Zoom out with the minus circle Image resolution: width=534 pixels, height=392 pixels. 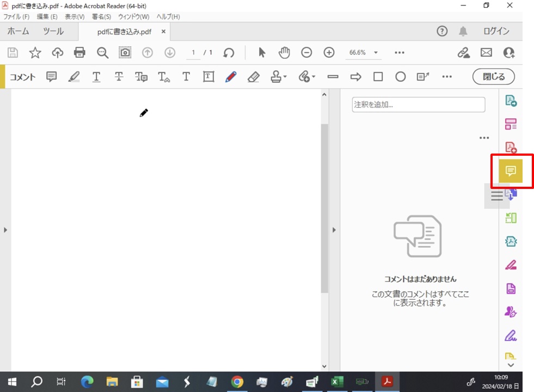click(x=306, y=52)
